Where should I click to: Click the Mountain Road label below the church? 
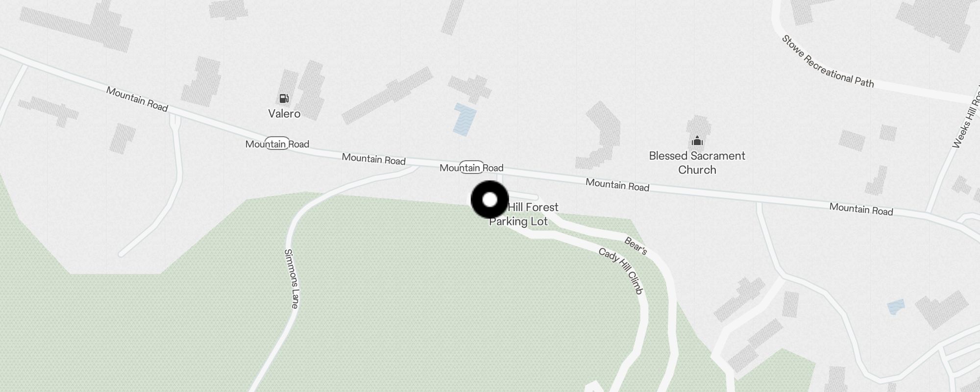(x=617, y=185)
